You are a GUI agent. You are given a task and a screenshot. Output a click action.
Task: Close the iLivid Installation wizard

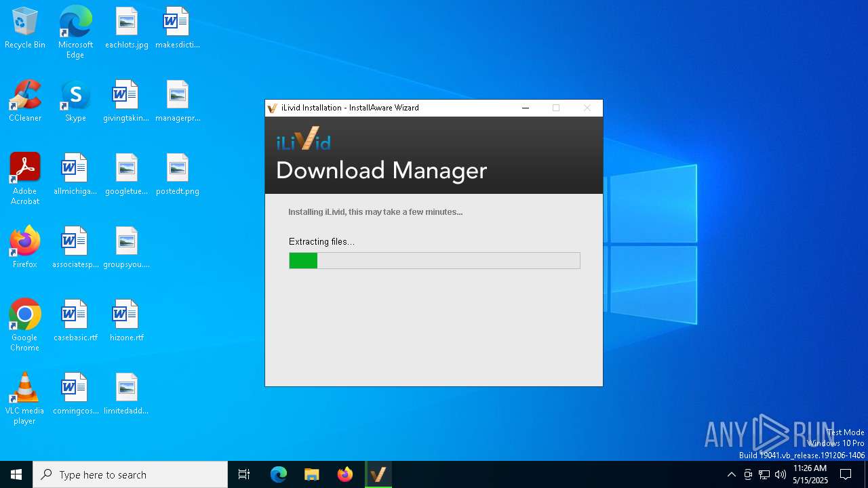click(587, 108)
